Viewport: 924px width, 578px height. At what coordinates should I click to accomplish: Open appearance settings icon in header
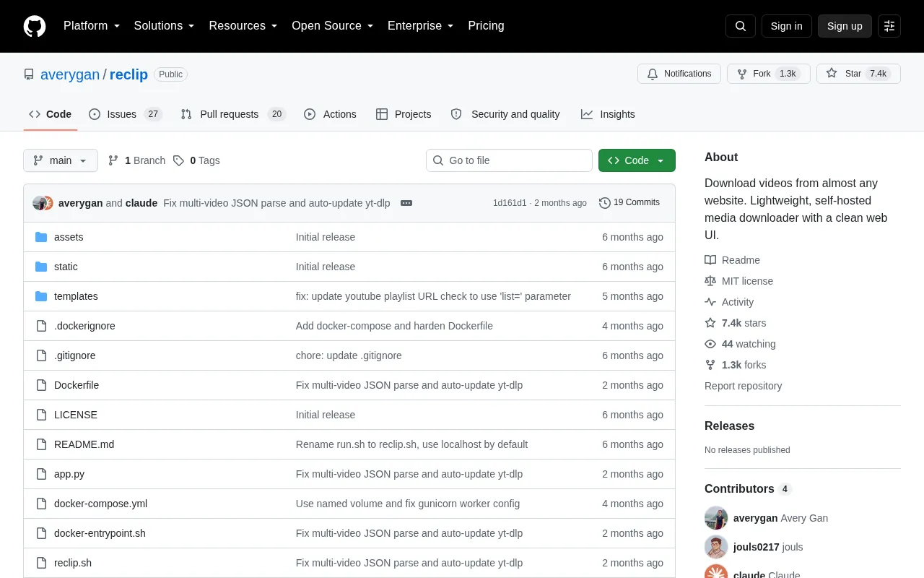click(889, 26)
